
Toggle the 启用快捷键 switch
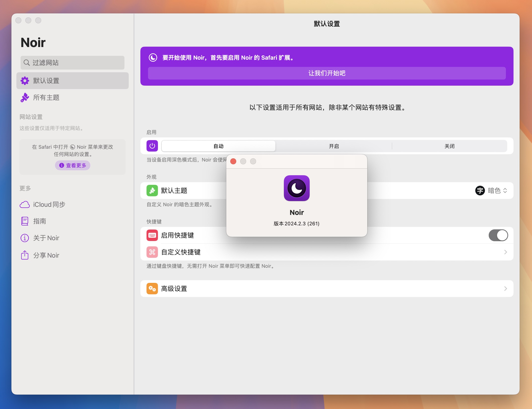498,235
